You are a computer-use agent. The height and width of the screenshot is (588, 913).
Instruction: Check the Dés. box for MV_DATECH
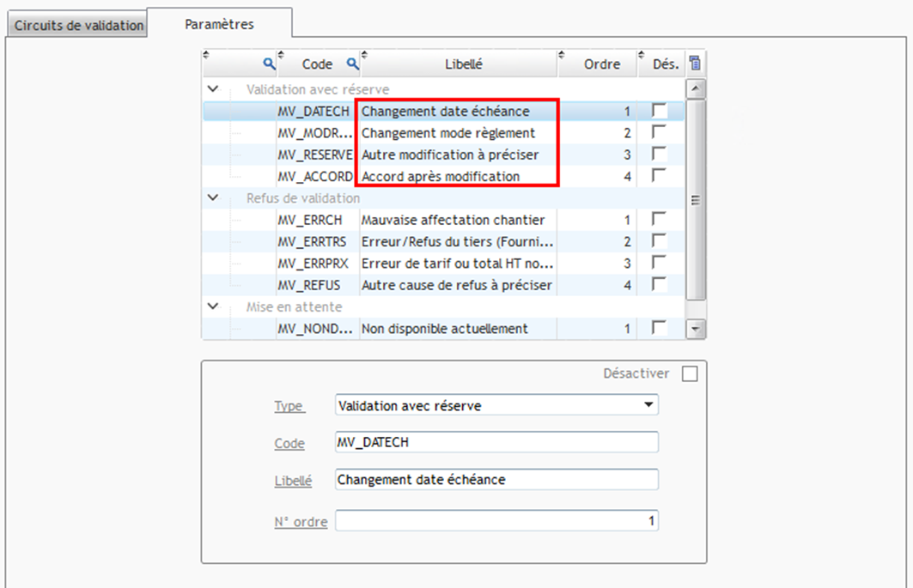tap(660, 111)
